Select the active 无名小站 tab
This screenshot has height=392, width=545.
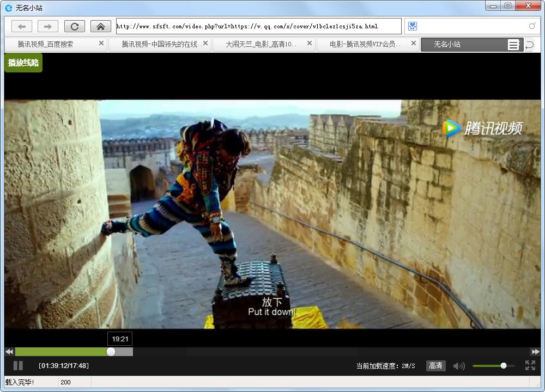pyautogui.click(x=464, y=45)
